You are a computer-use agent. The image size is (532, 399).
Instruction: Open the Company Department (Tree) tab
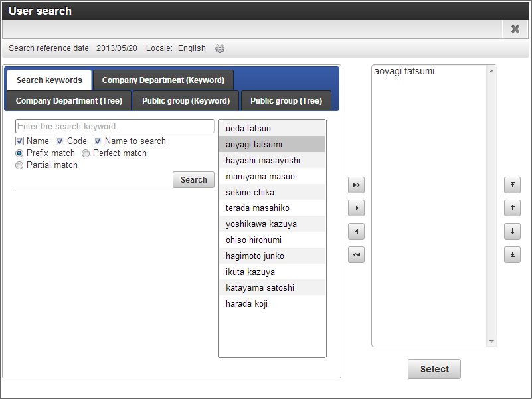(69, 101)
